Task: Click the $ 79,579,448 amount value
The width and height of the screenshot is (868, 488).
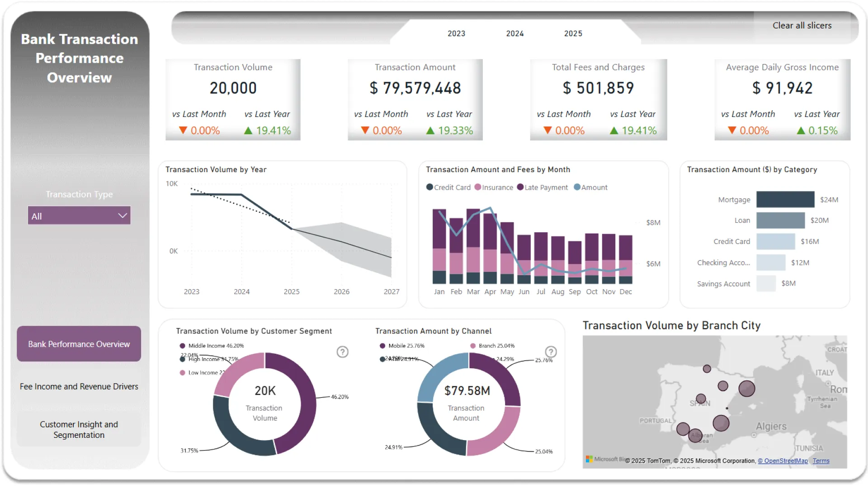Action: tap(415, 88)
